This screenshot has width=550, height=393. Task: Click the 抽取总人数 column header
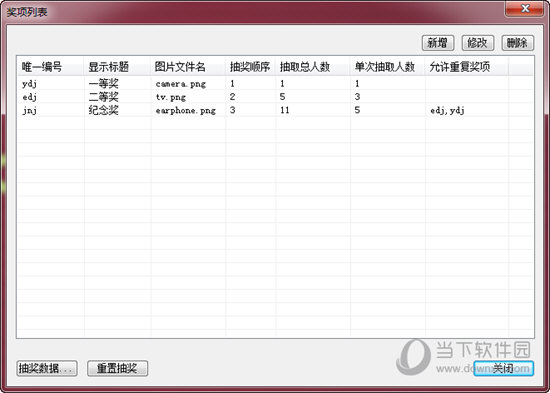[313, 66]
